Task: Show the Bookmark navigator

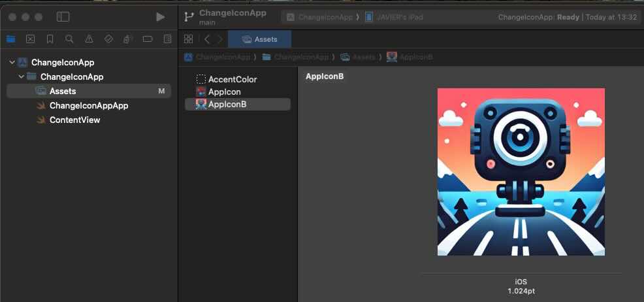Action: coord(50,39)
